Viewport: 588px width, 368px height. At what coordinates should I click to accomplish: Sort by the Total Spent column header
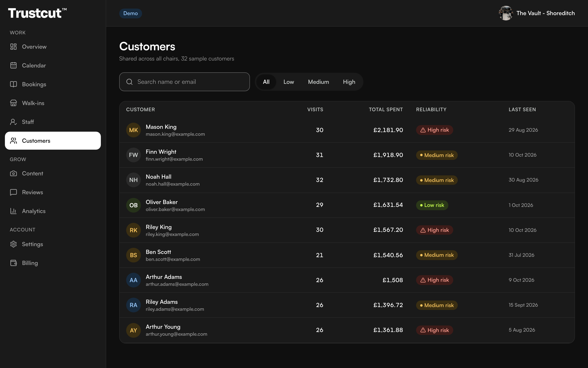386,110
